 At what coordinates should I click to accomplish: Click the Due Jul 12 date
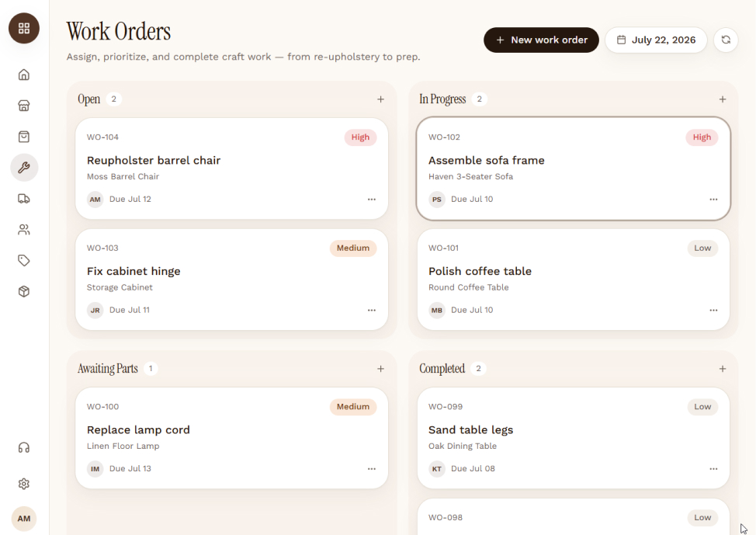point(130,200)
